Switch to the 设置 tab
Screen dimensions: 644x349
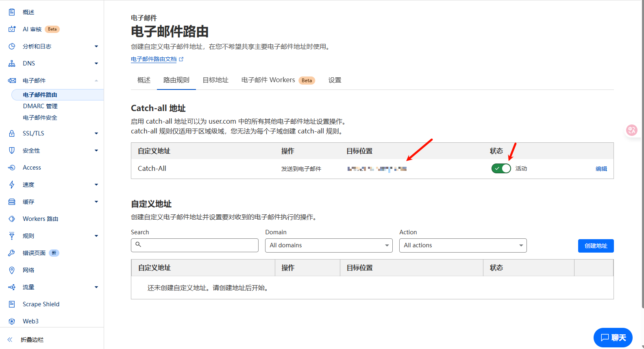click(335, 80)
